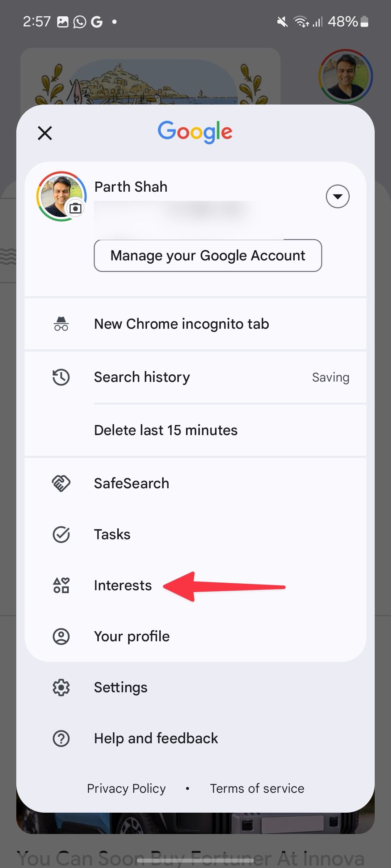
Task: Open SafeSearch settings via handshake icon
Action: (x=61, y=483)
